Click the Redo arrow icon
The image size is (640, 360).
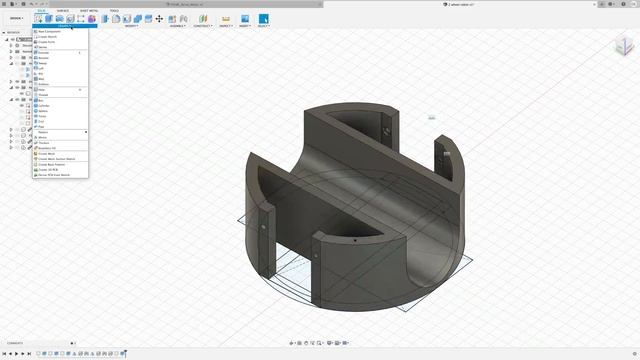point(42,4)
